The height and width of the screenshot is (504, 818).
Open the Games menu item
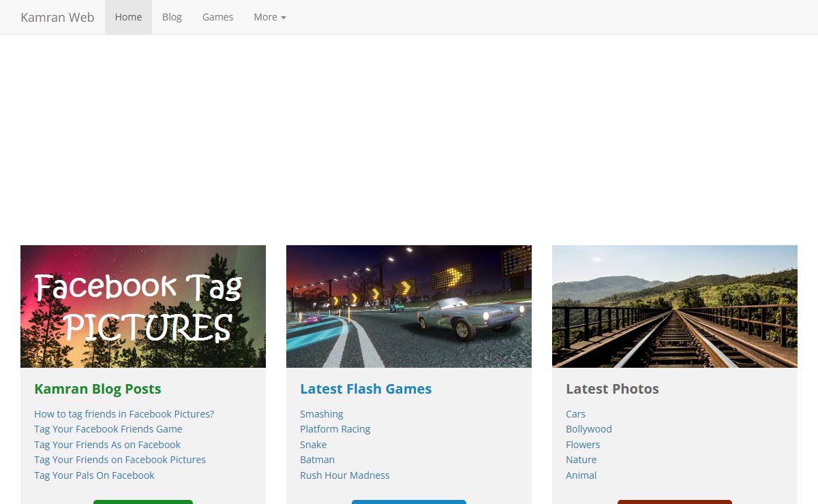coord(217,17)
